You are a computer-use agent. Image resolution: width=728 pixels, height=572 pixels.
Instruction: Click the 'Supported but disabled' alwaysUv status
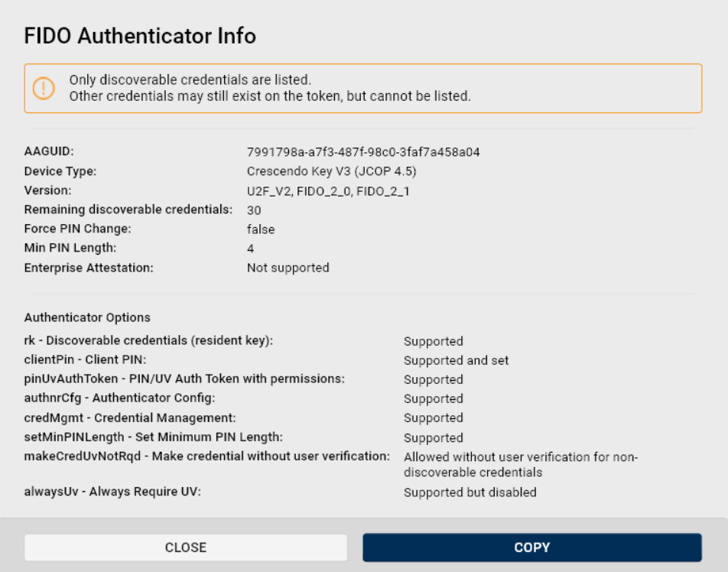(470, 492)
